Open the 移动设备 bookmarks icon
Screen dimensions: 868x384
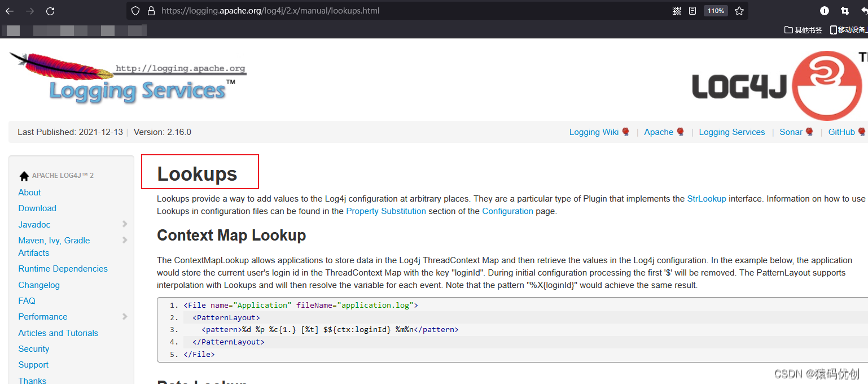tap(849, 30)
